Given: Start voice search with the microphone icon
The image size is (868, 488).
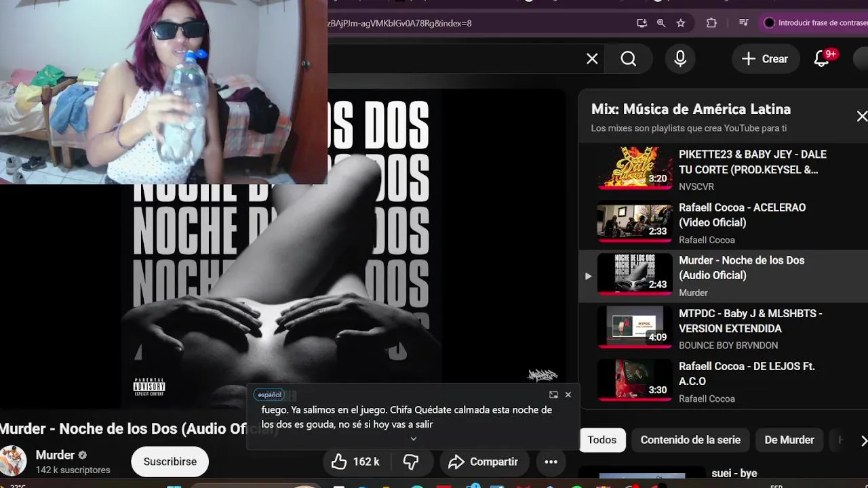Looking at the screenshot, I should 680,59.
